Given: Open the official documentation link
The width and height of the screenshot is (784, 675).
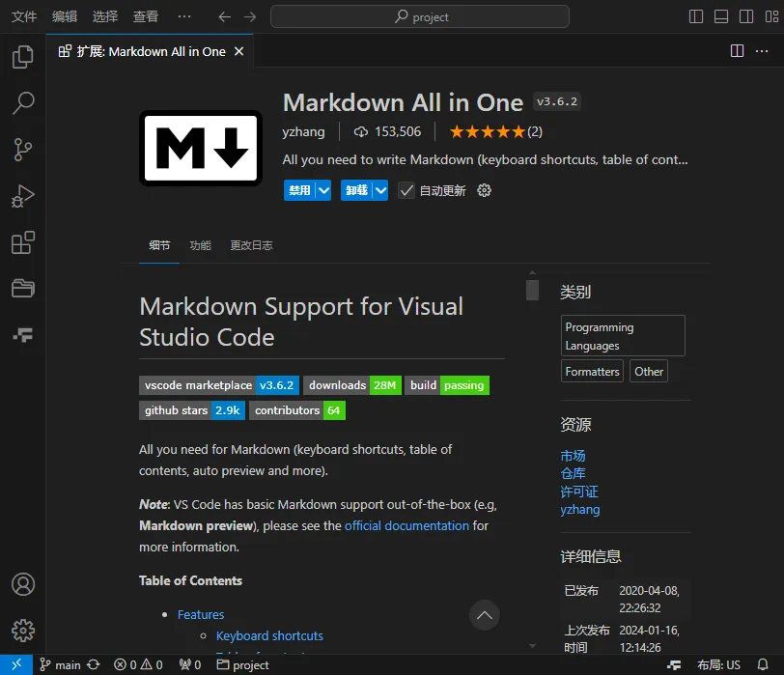Looking at the screenshot, I should 406,525.
